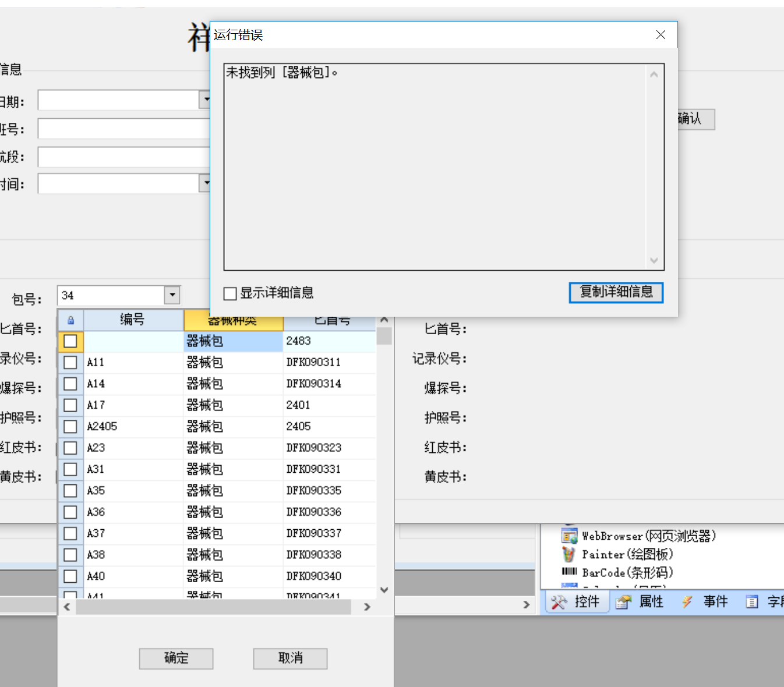Click the BarCode control icon
Viewport: 784px width, 687px height.
[x=569, y=572]
